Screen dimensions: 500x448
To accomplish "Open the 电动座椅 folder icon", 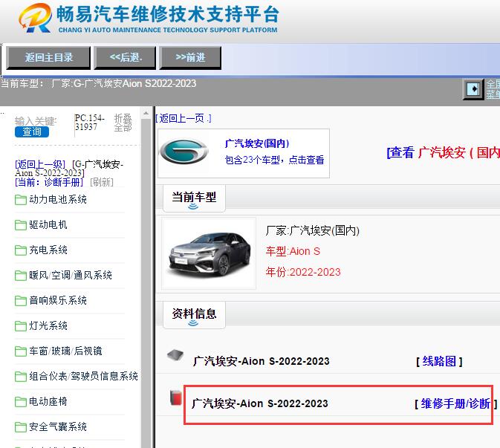I will [x=21, y=402].
